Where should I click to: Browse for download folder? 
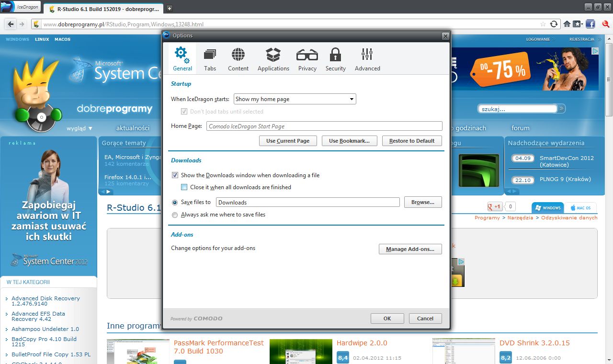point(423,202)
